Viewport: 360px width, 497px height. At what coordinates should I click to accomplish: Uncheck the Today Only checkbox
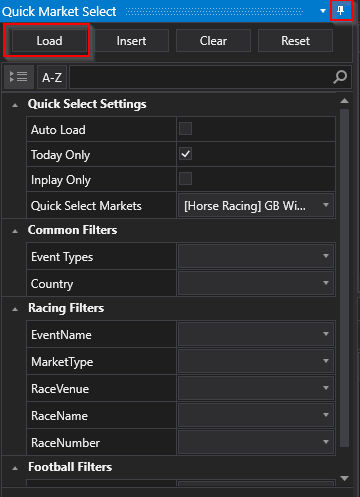point(185,154)
